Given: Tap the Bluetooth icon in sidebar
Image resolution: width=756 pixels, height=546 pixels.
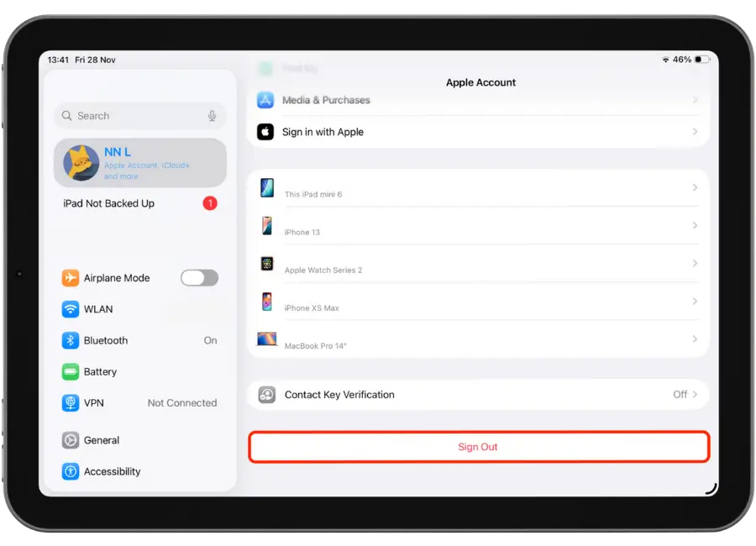Looking at the screenshot, I should (x=71, y=340).
